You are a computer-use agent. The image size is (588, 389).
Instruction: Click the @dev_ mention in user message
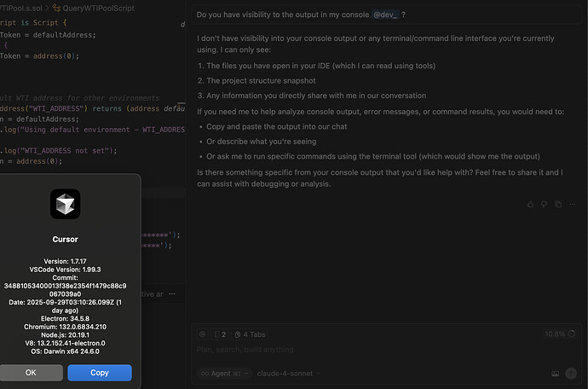(385, 15)
